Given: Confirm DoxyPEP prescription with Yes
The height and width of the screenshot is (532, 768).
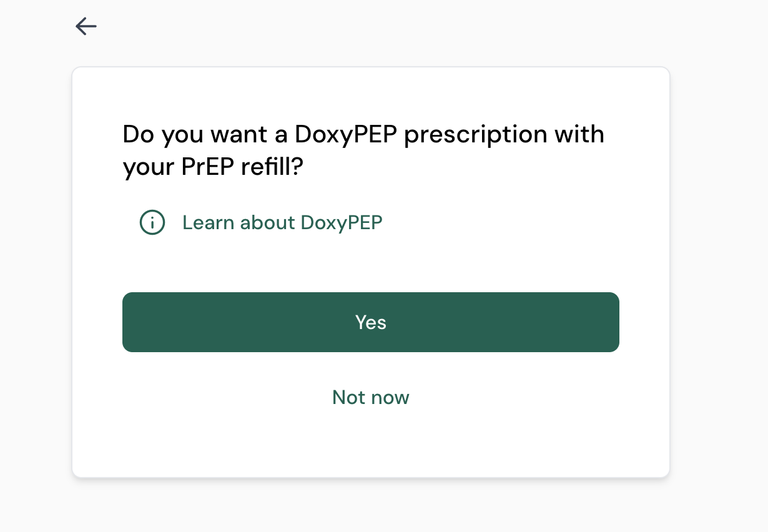Looking at the screenshot, I should [x=371, y=322].
